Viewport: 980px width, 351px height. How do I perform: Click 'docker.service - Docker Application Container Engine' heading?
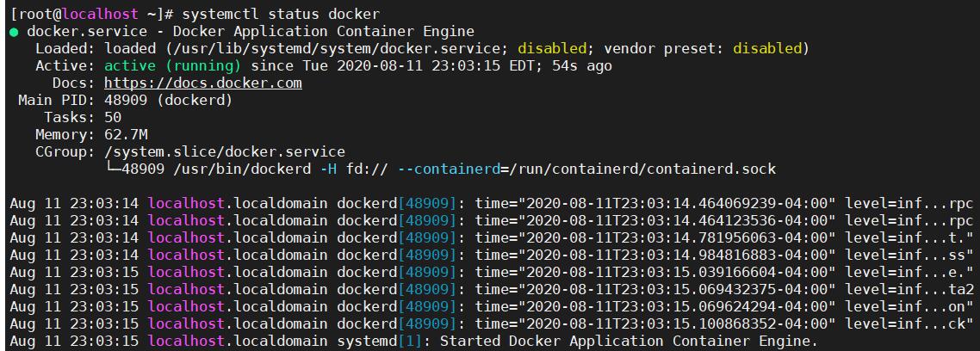click(x=251, y=31)
